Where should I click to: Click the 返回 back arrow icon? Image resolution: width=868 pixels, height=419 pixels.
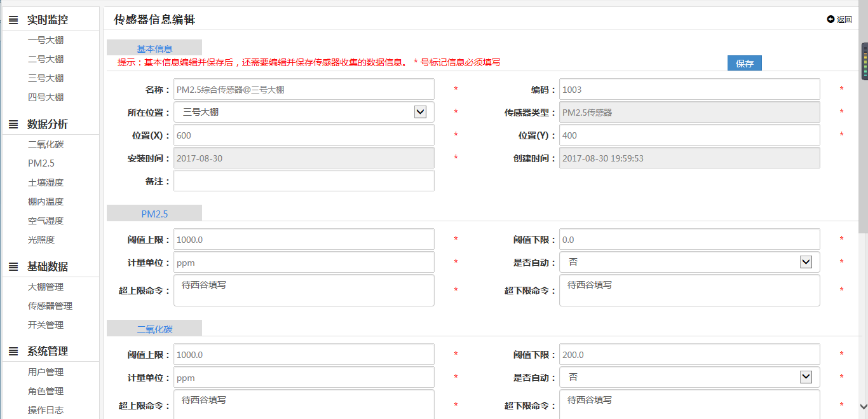point(831,19)
